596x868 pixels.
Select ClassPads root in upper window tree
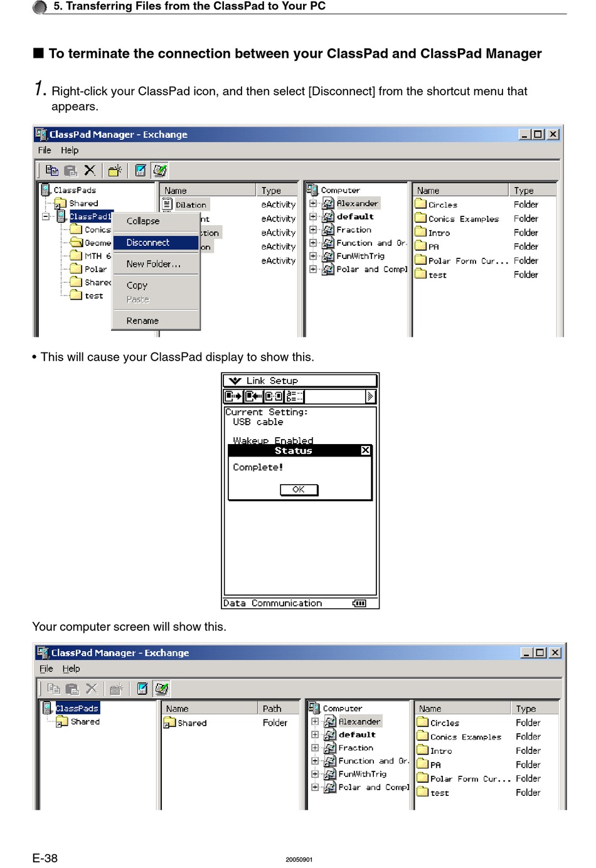tap(75, 190)
